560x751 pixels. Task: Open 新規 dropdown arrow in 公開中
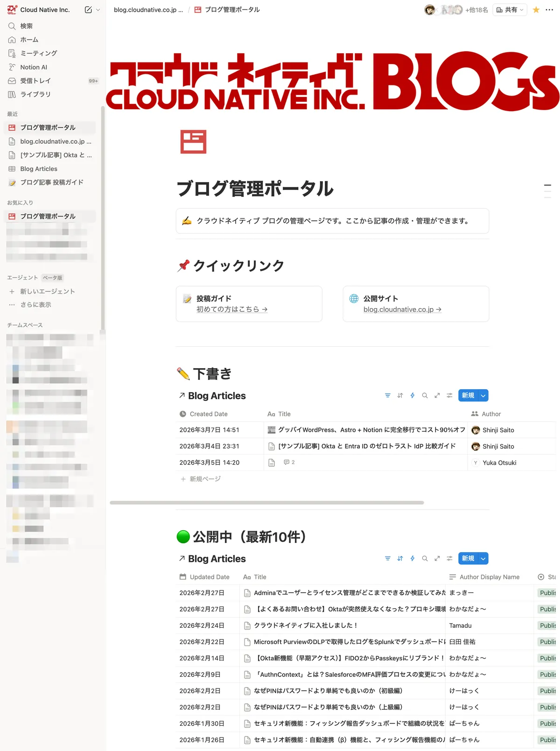tap(483, 558)
